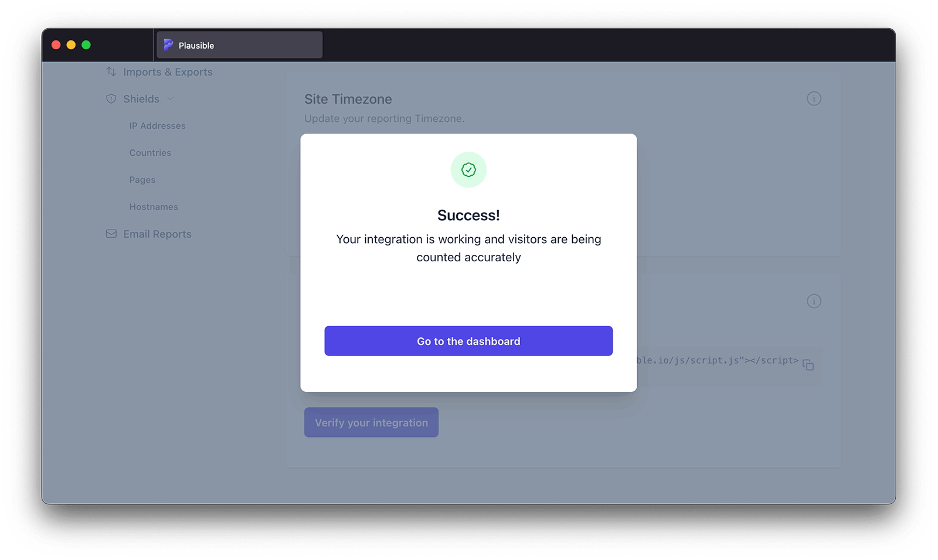
Task: Select the Hostnames sidebar item
Action: (154, 207)
